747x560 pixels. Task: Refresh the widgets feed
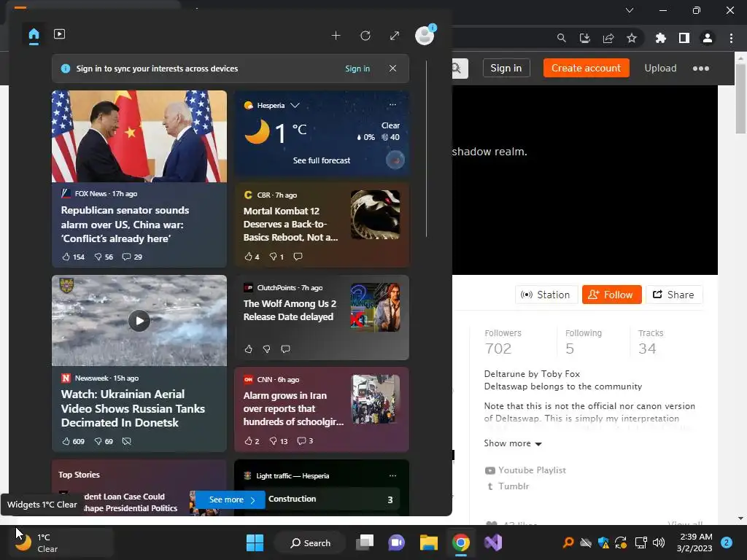(365, 36)
